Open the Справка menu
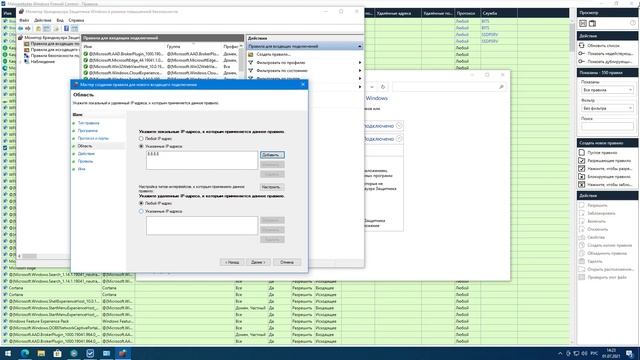The image size is (640, 360). point(76,20)
